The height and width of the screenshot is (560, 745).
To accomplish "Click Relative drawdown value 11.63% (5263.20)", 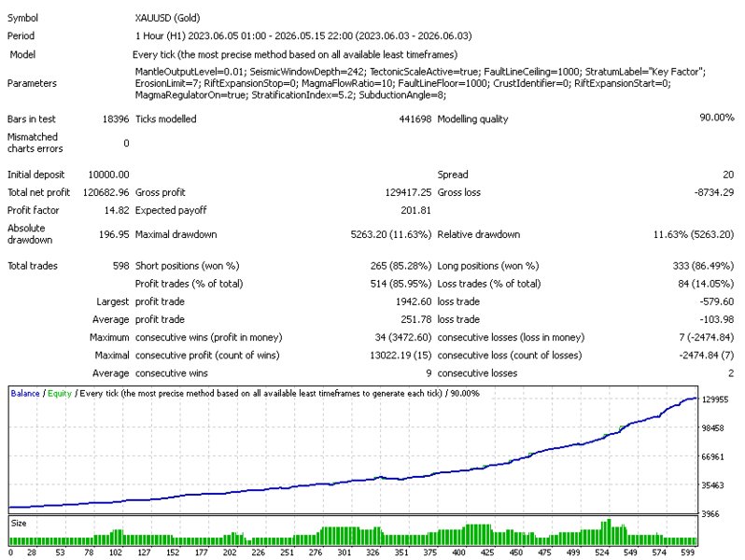I will tap(694, 234).
